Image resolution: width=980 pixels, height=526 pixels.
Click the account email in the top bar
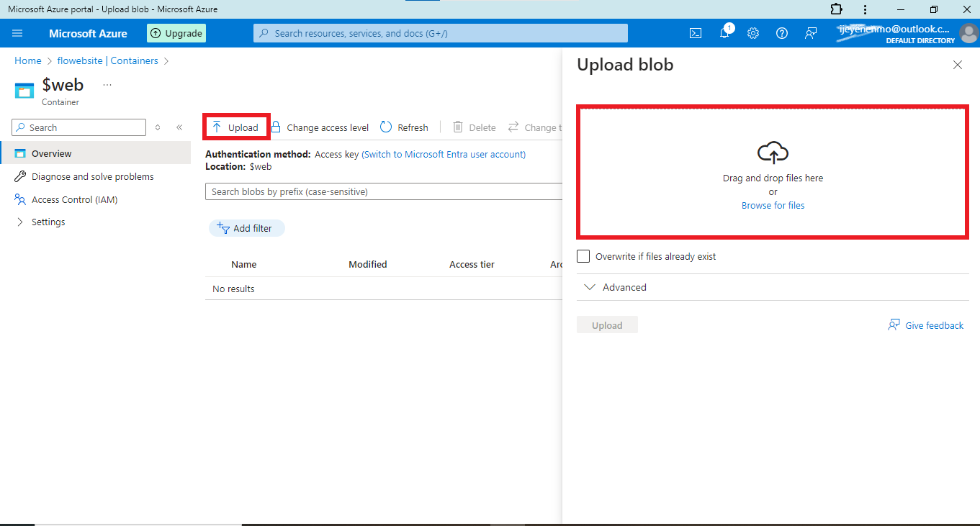894,30
